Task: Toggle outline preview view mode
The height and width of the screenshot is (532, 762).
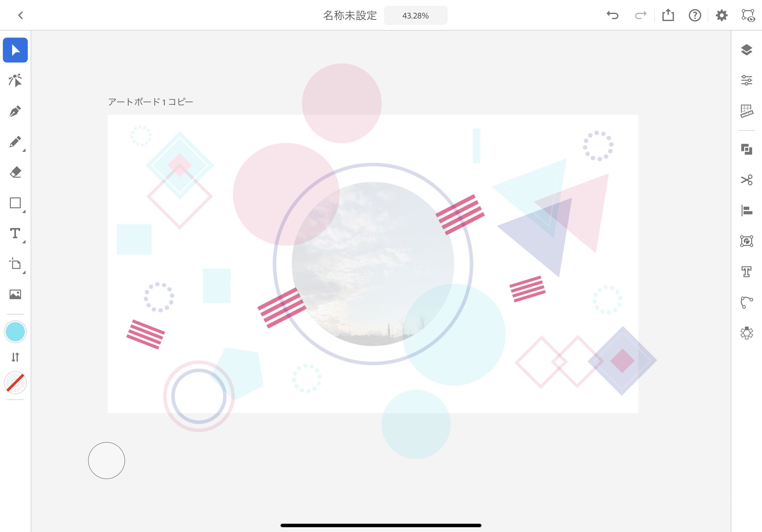Action: [x=748, y=15]
